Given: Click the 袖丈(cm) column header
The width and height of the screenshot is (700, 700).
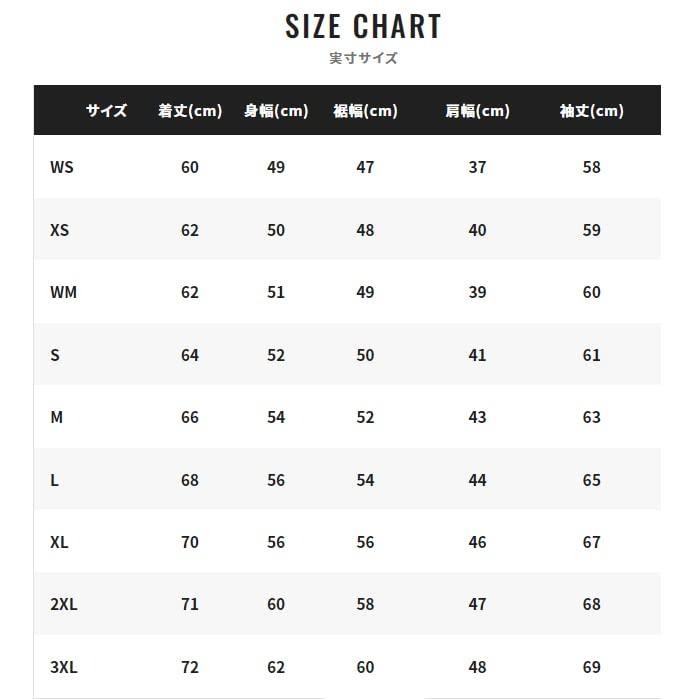Looking at the screenshot, I should coord(591,111).
